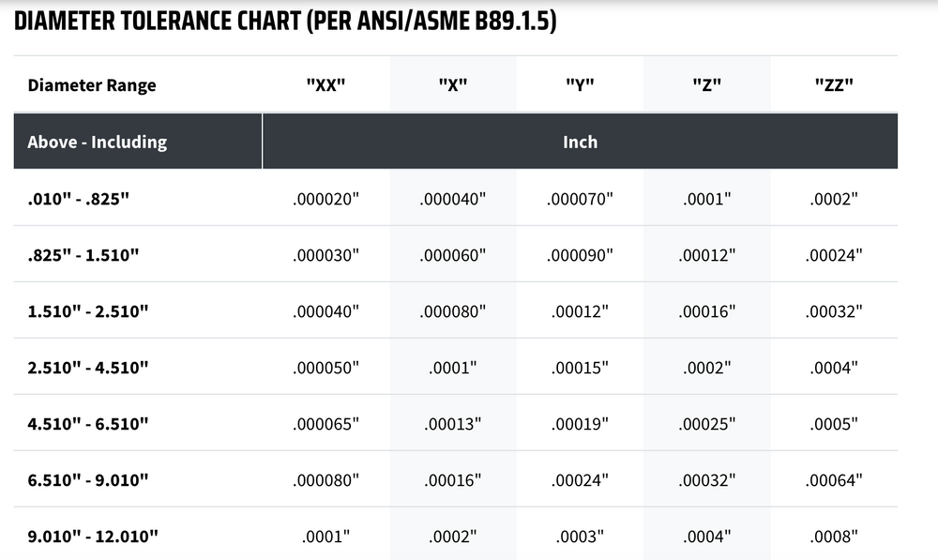Select the "X" column header
Screen dimensions: 938x560
tap(453, 85)
